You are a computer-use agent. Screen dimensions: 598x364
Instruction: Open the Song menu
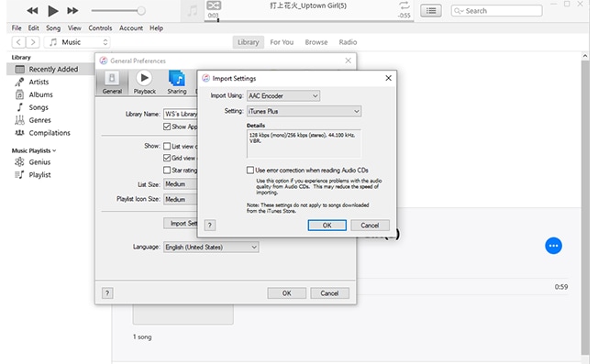[x=53, y=28]
